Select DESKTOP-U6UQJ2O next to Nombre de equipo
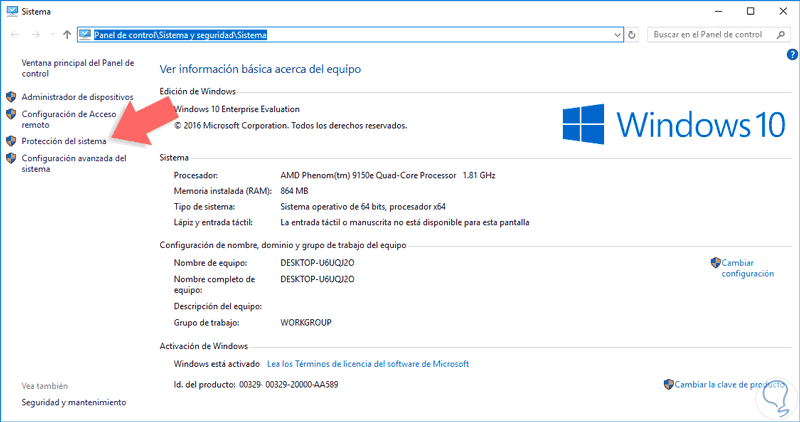Image resolution: width=800 pixels, height=422 pixels. [x=317, y=263]
